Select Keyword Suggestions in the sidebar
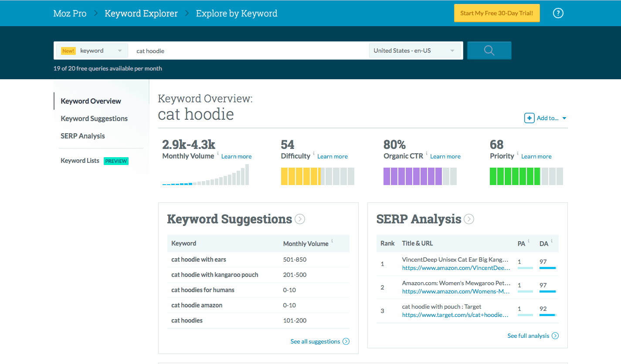Viewport: 621px width, 364px height. click(x=94, y=118)
